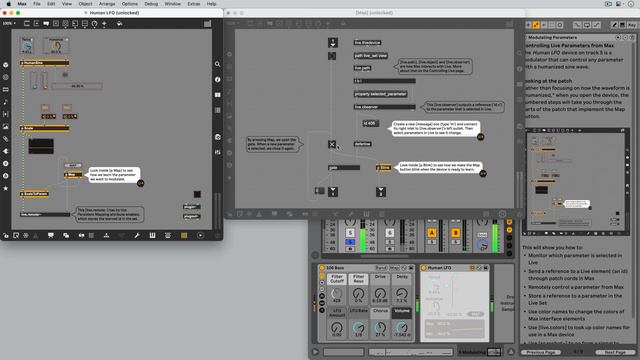Select the live.observer object in Map patcher
Image resolution: width=640 pixels, height=360 pixels.
tap(384, 107)
